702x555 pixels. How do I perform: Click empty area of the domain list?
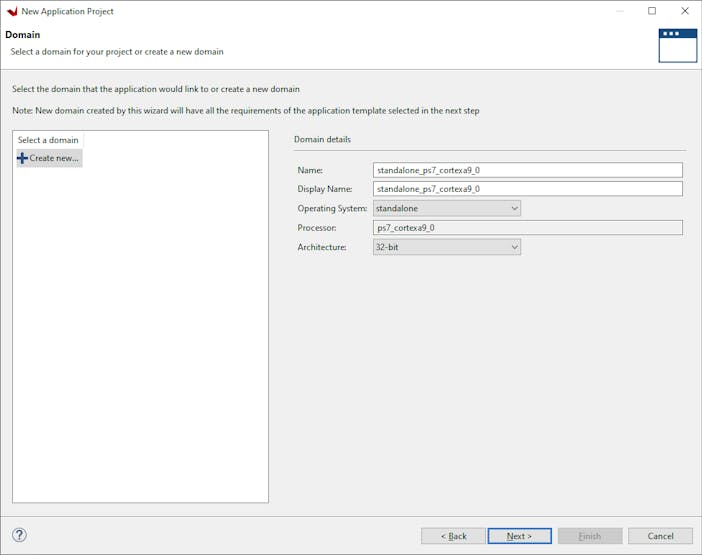click(140, 340)
